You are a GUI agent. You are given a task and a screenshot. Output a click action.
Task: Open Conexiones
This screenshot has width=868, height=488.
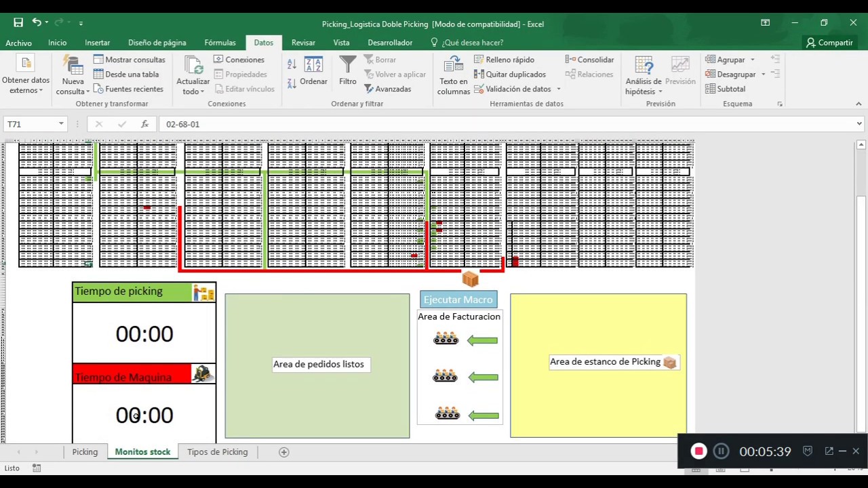click(x=239, y=60)
